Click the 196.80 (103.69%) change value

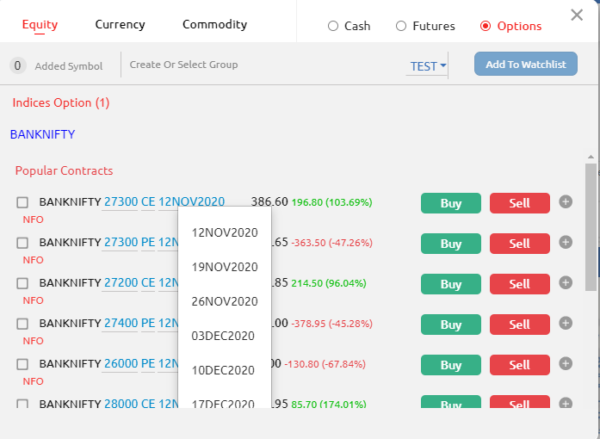click(x=332, y=202)
